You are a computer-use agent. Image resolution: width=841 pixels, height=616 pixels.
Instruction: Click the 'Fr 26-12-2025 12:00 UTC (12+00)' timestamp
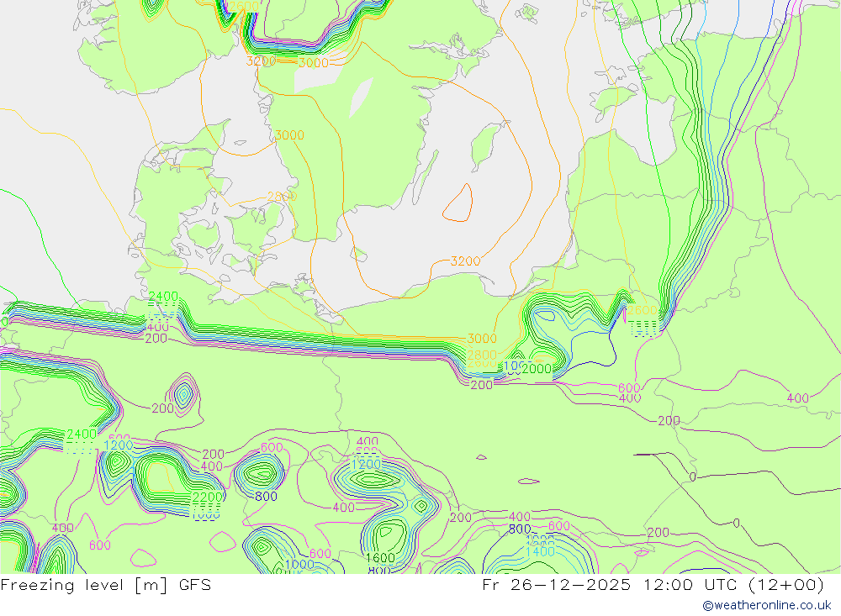point(653,585)
